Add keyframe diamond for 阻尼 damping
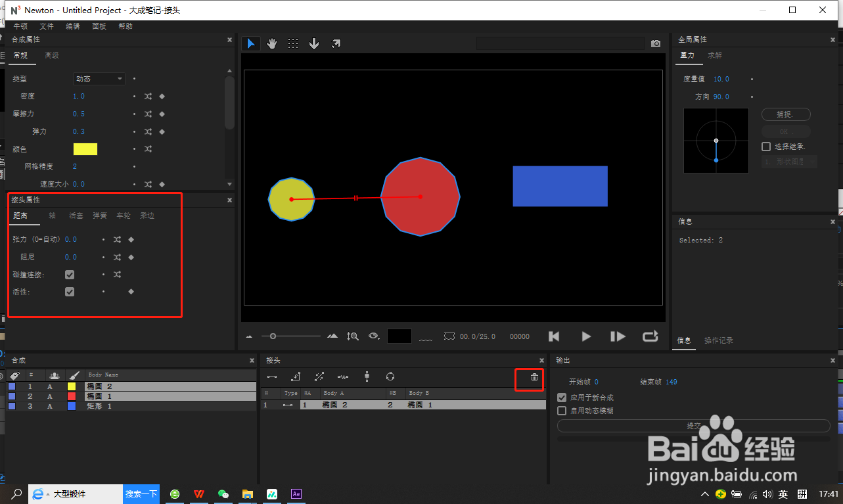The image size is (843, 504). [131, 257]
